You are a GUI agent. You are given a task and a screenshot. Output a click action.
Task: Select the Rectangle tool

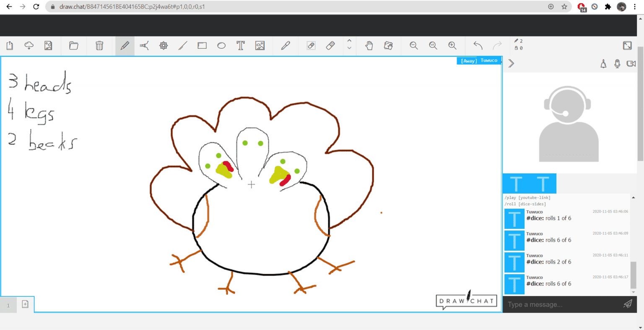pos(202,46)
